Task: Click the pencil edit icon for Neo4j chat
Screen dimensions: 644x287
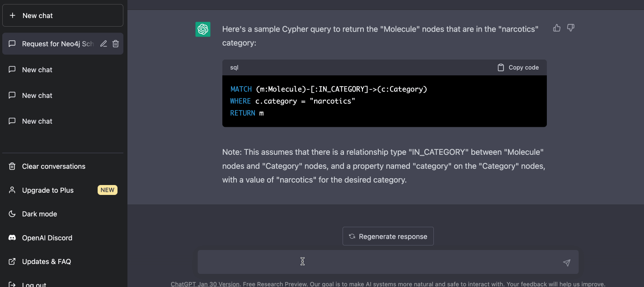Action: click(103, 44)
